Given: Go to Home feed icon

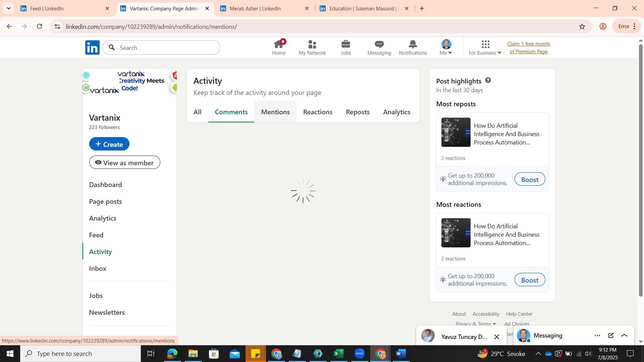Looking at the screenshot, I should [279, 47].
